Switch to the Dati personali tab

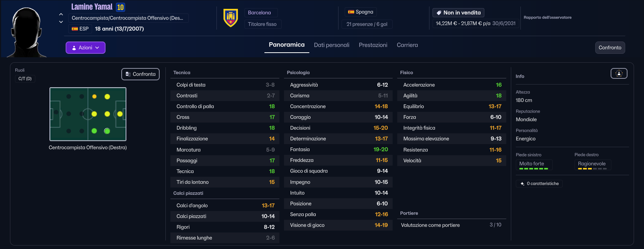(332, 45)
